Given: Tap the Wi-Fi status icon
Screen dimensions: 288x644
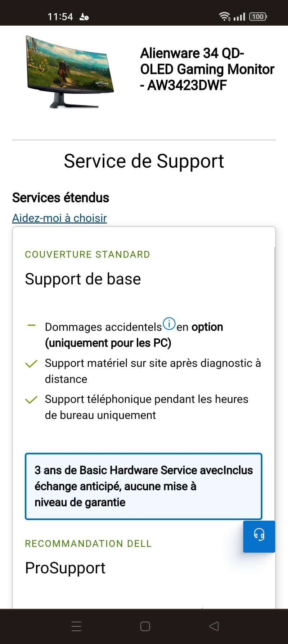Looking at the screenshot, I should tap(225, 17).
